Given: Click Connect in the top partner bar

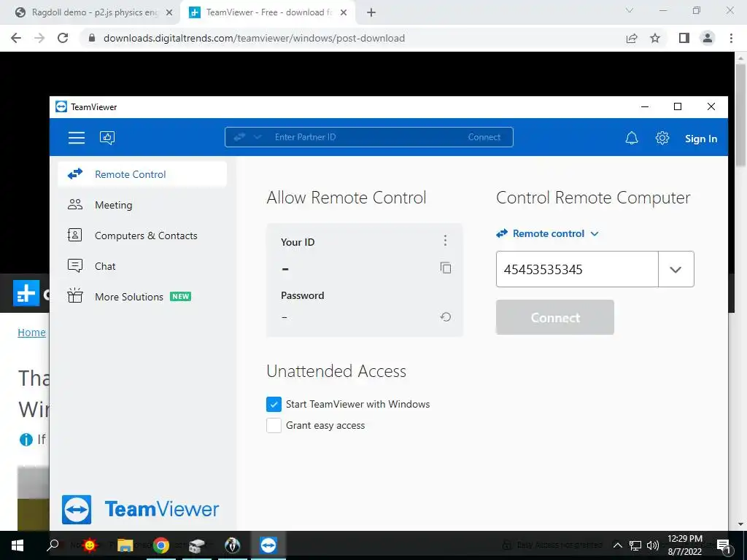Looking at the screenshot, I should [484, 137].
